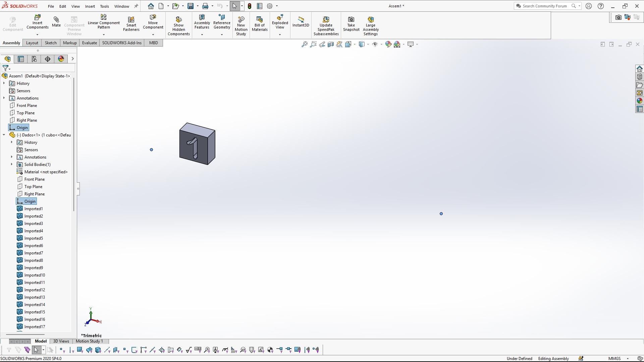Image resolution: width=644 pixels, height=362 pixels.
Task: Expand the FeatureManager tabs chevron
Action: pos(72,59)
